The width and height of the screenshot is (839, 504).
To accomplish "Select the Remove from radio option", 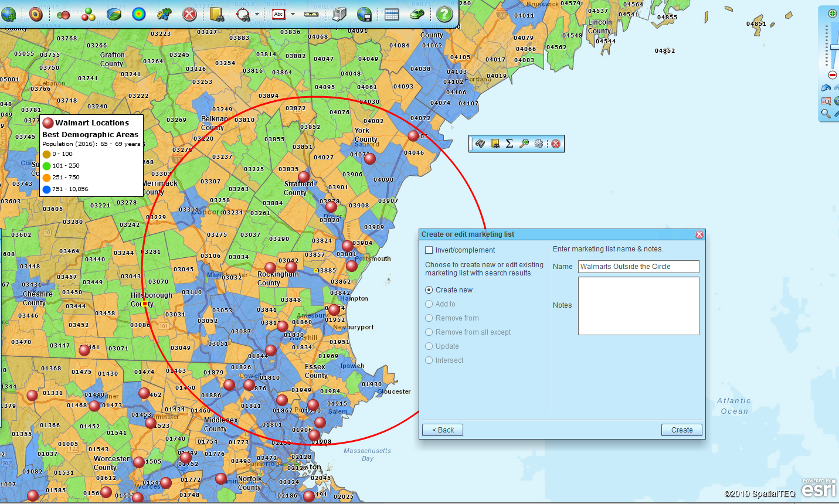I will [429, 318].
